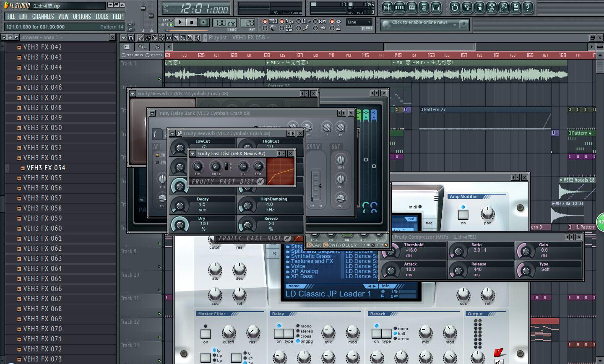Screen dimensions: 604x364
Task: Click to enable online news
Action: pos(419,22)
